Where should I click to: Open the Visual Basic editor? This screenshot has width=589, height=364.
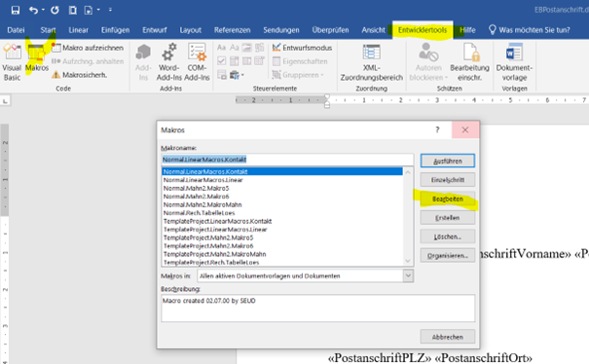[x=12, y=62]
